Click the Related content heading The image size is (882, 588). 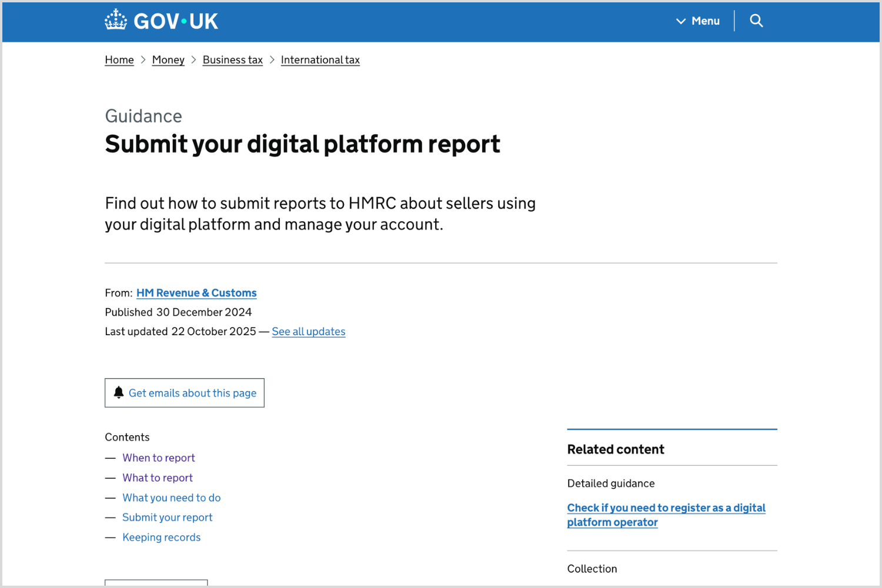pyautogui.click(x=616, y=449)
